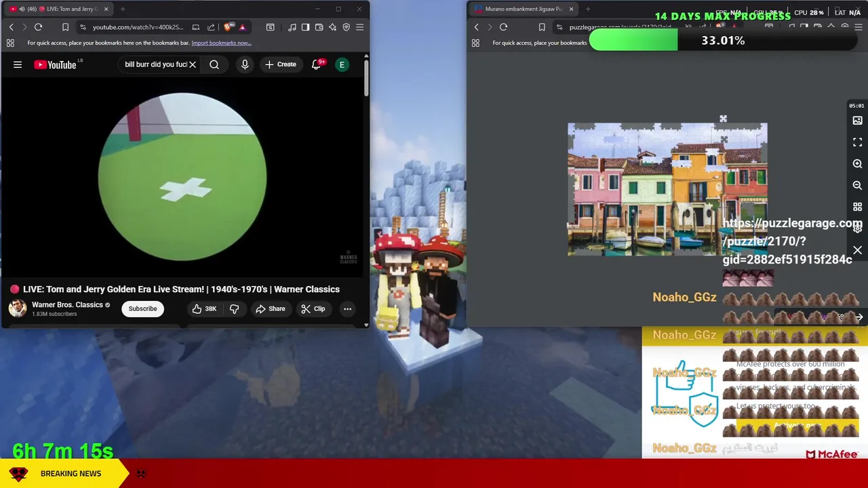The width and height of the screenshot is (868, 488).
Task: Clear the YouTube search text
Action: click(193, 64)
